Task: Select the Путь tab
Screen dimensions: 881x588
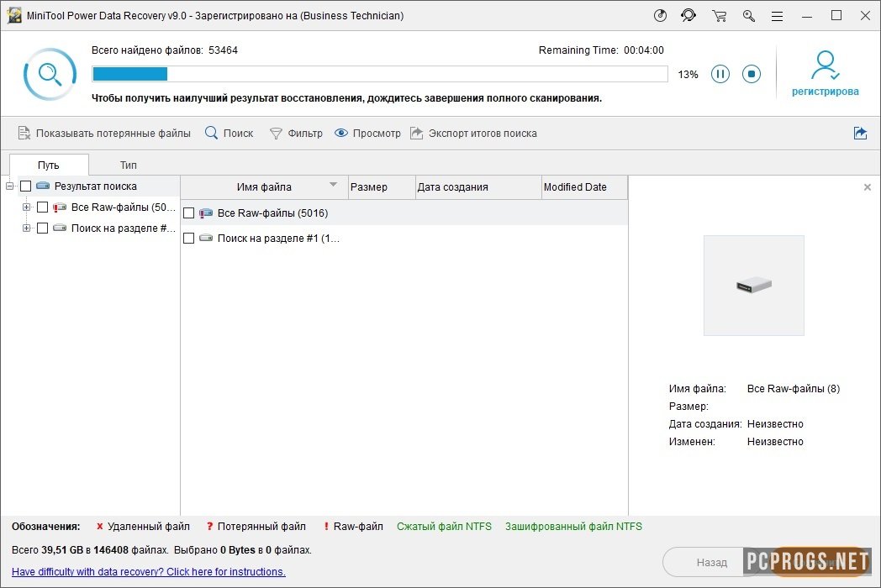Action: pos(49,165)
